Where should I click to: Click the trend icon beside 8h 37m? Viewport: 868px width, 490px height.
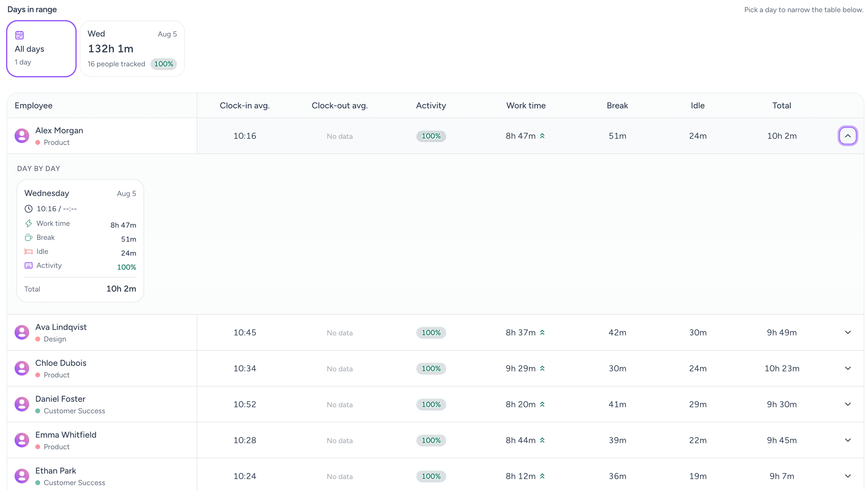point(542,333)
